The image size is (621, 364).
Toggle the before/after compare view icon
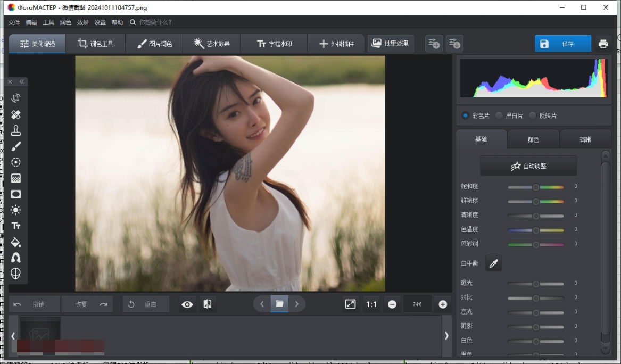pos(208,304)
